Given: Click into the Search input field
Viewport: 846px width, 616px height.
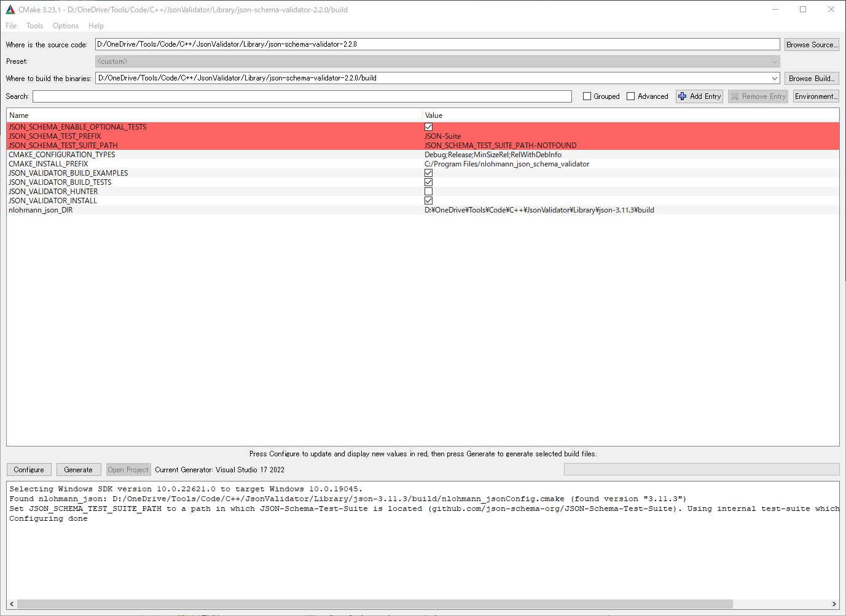Looking at the screenshot, I should pos(302,96).
